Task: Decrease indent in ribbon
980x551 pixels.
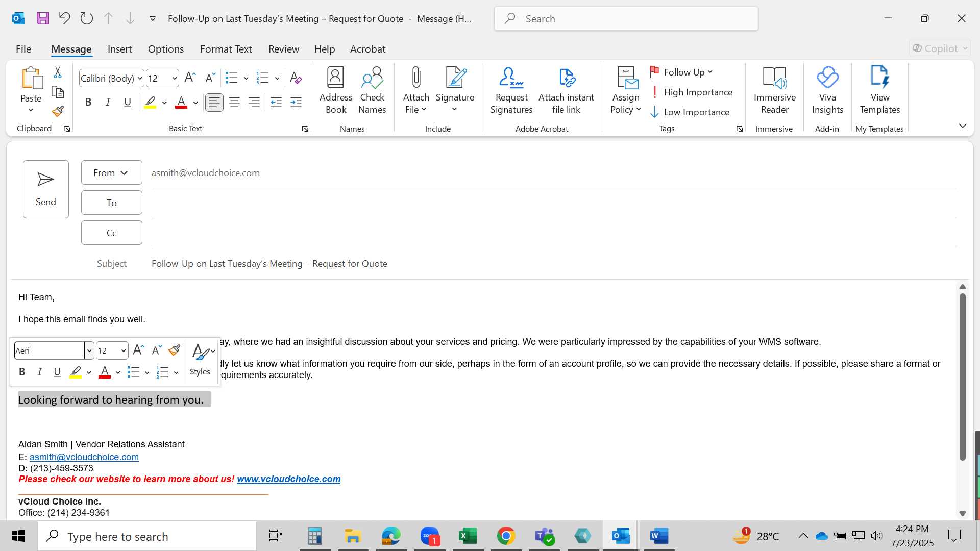Action: tap(276, 103)
